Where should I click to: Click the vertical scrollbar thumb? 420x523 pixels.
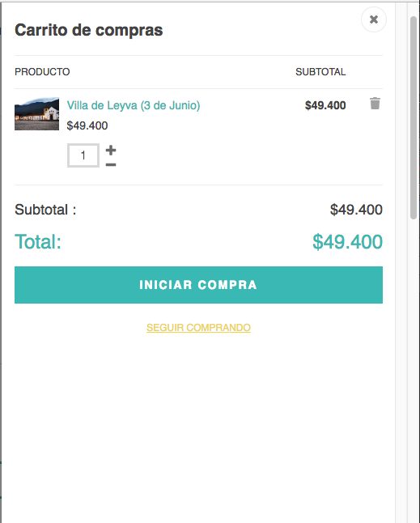[414, 117]
